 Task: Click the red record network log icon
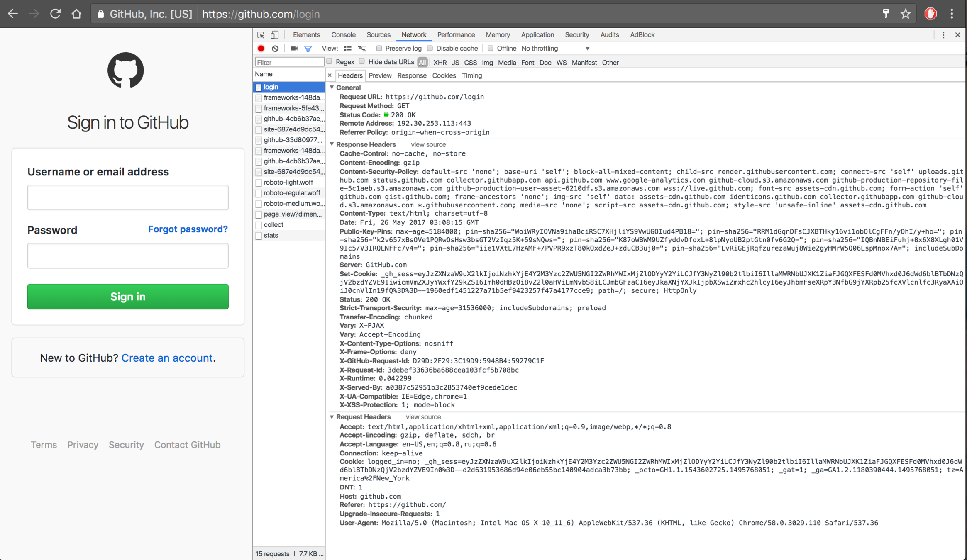pos(261,49)
